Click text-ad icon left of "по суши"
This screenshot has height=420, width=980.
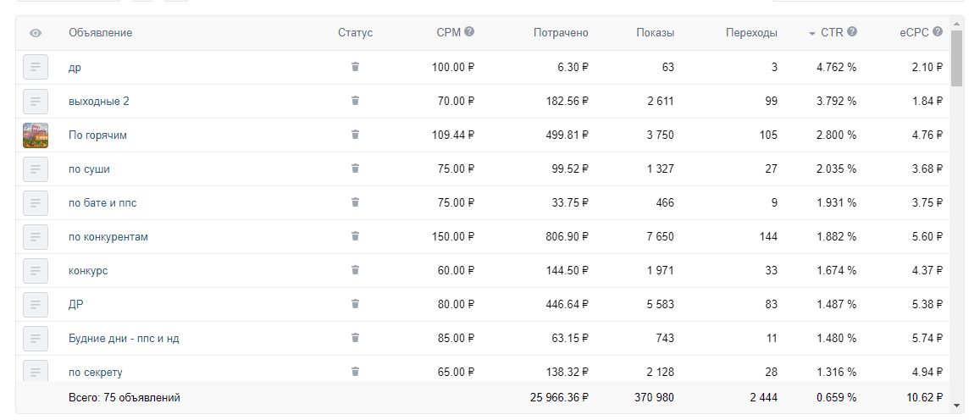[x=36, y=169]
